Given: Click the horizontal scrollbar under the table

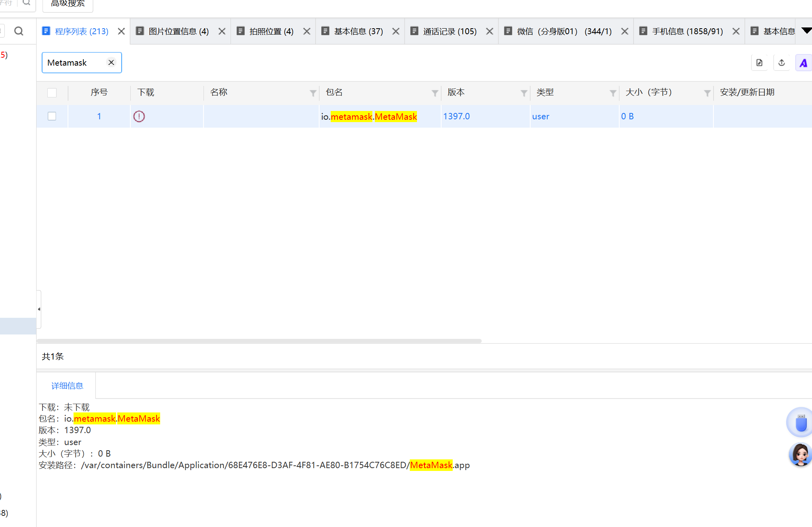Looking at the screenshot, I should [259, 341].
